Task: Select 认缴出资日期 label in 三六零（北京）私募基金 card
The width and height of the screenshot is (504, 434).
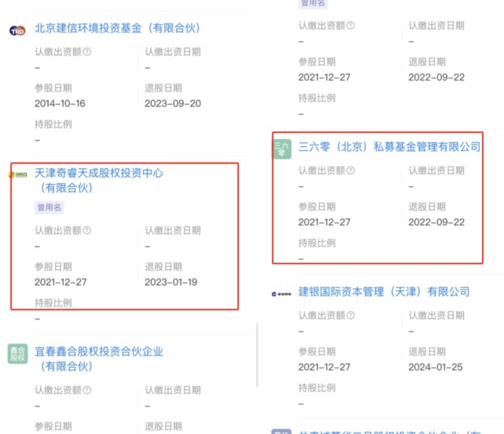Action: pyautogui.click(x=436, y=170)
